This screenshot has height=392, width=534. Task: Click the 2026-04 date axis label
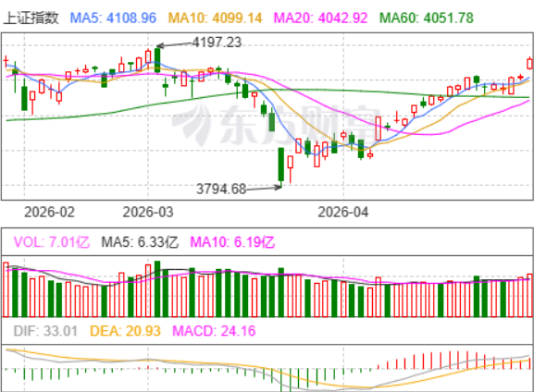point(343,213)
